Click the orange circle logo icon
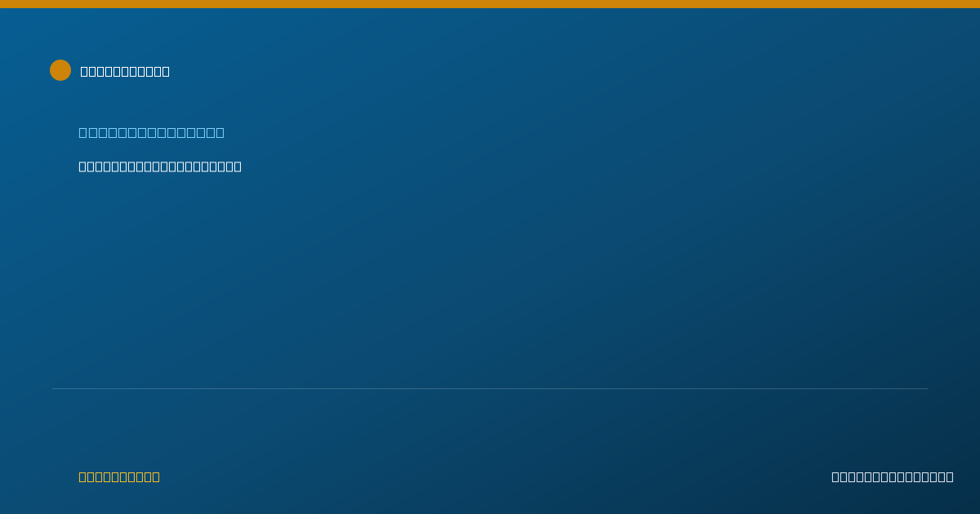 pyautogui.click(x=60, y=70)
